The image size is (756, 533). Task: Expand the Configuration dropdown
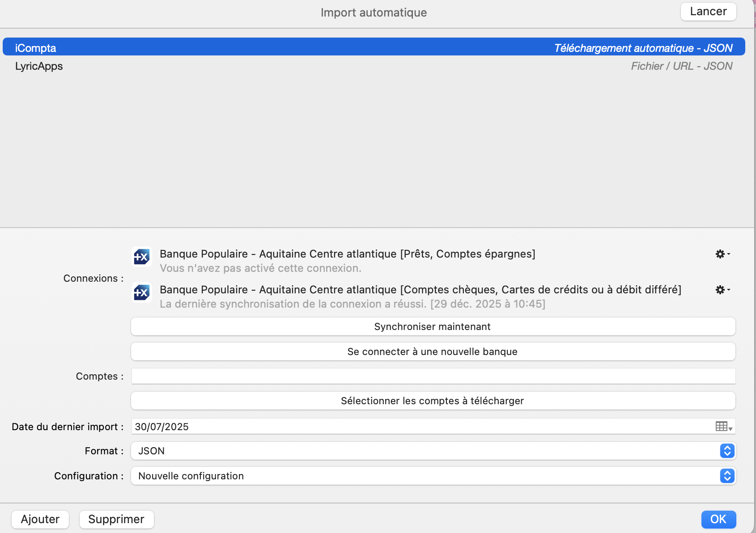coord(727,476)
